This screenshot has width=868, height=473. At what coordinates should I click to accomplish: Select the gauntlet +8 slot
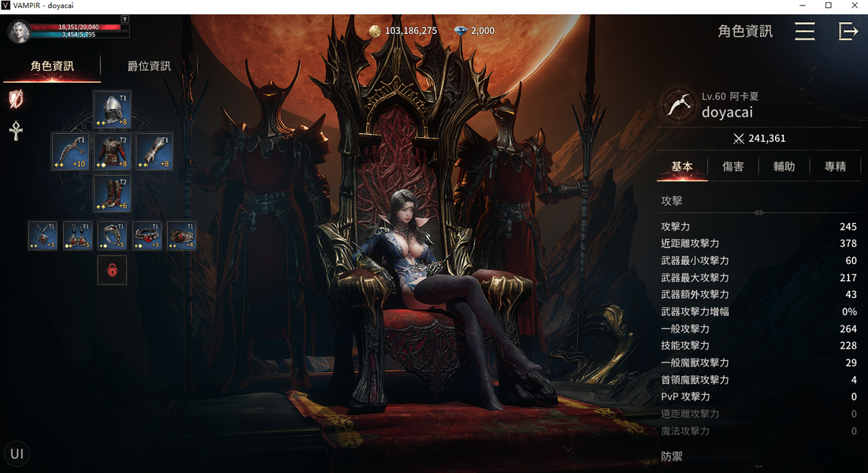(154, 151)
